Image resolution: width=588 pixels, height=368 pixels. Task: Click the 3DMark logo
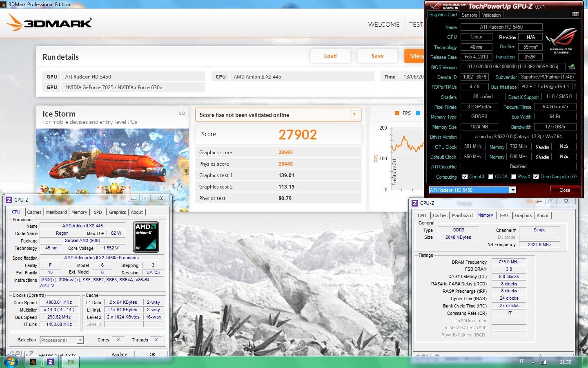(49, 22)
